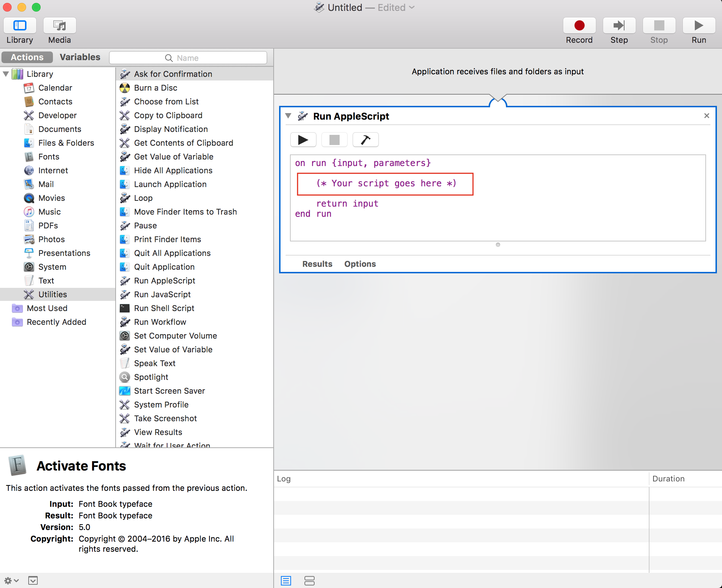Screen dimensions: 722x588
Task: Toggle the description pane visibility
Action: 33,580
